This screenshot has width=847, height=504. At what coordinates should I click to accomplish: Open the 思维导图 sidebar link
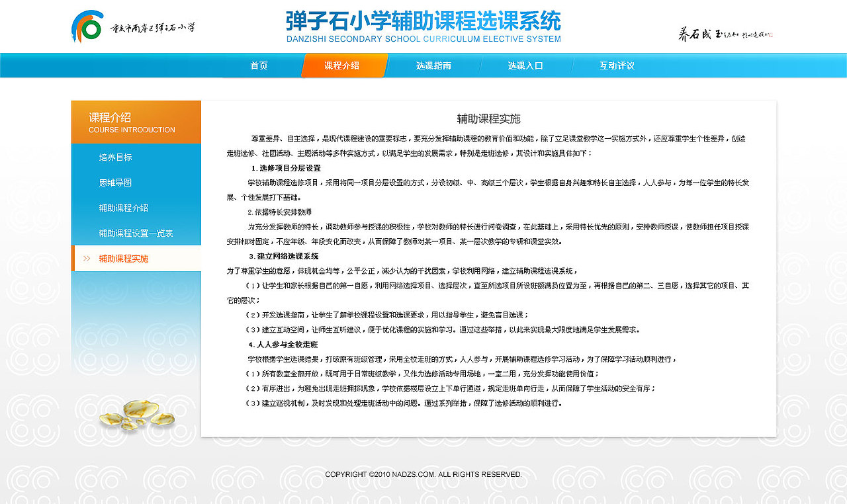click(116, 182)
